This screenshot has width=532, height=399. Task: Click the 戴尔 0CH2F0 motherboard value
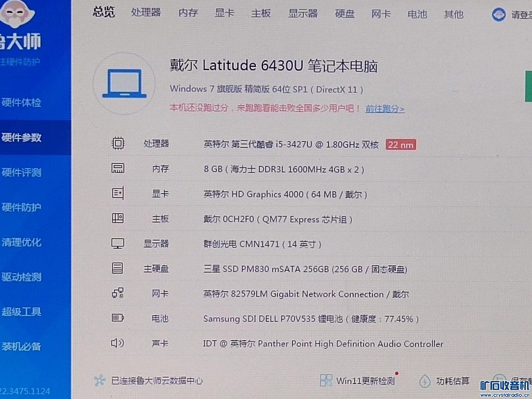click(278, 219)
